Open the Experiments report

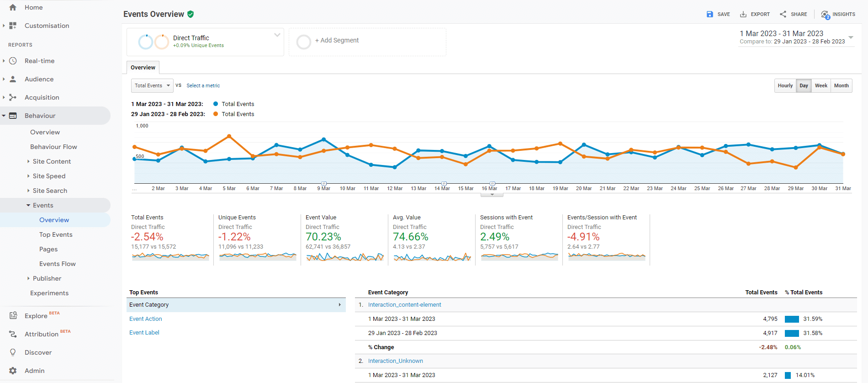[x=49, y=293]
